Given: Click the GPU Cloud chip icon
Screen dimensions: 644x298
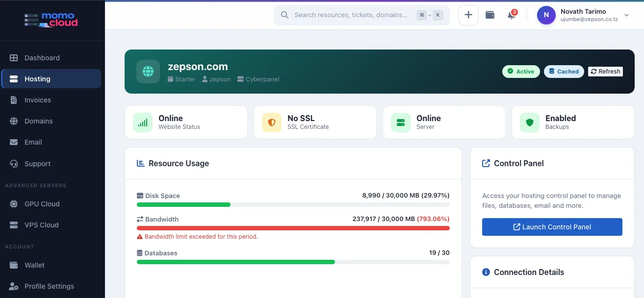Looking at the screenshot, I should pos(14,204).
